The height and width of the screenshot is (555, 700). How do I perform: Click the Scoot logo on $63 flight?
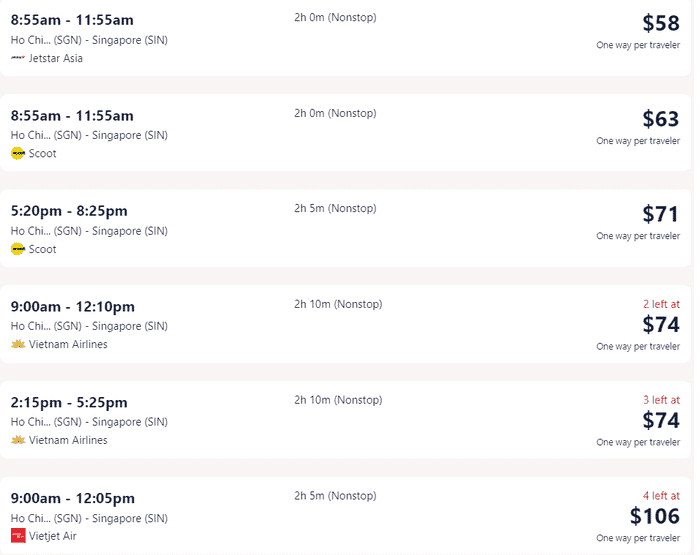[17, 154]
